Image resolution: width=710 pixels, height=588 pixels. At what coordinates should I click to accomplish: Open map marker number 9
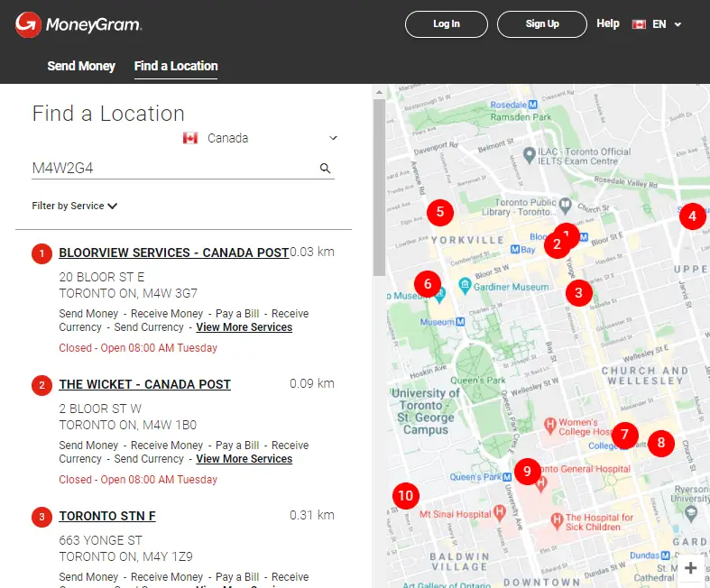[527, 471]
